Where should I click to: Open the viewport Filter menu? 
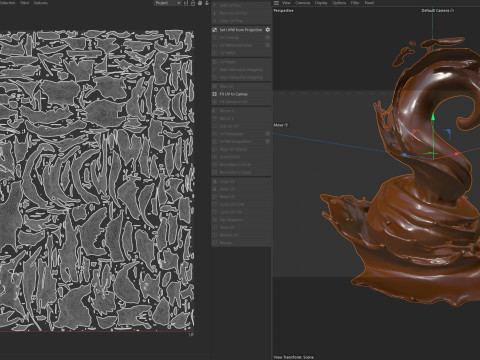[355, 3]
